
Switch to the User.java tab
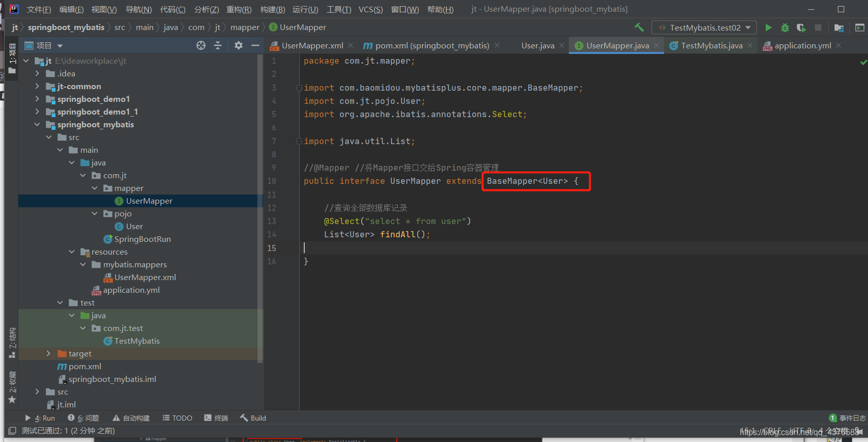pos(537,45)
